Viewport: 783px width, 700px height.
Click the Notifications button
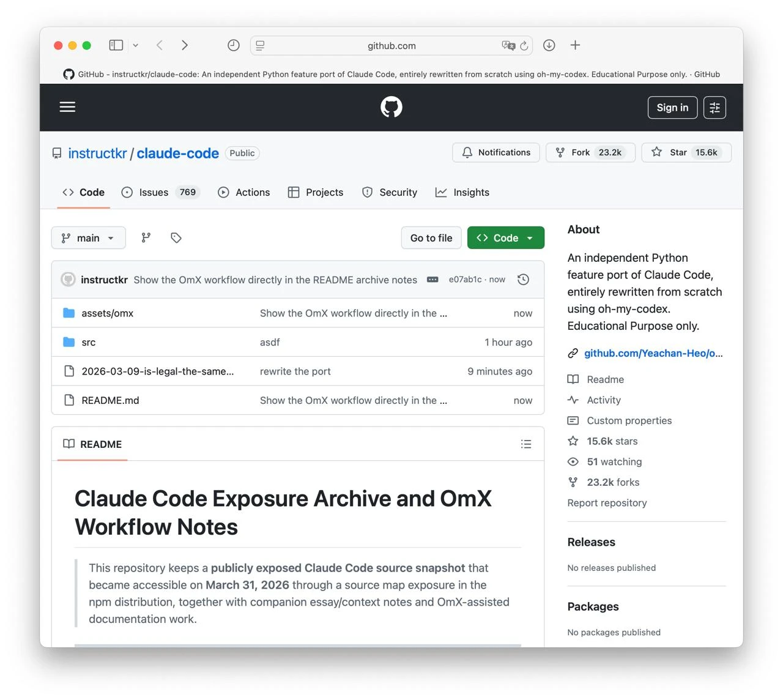(496, 152)
